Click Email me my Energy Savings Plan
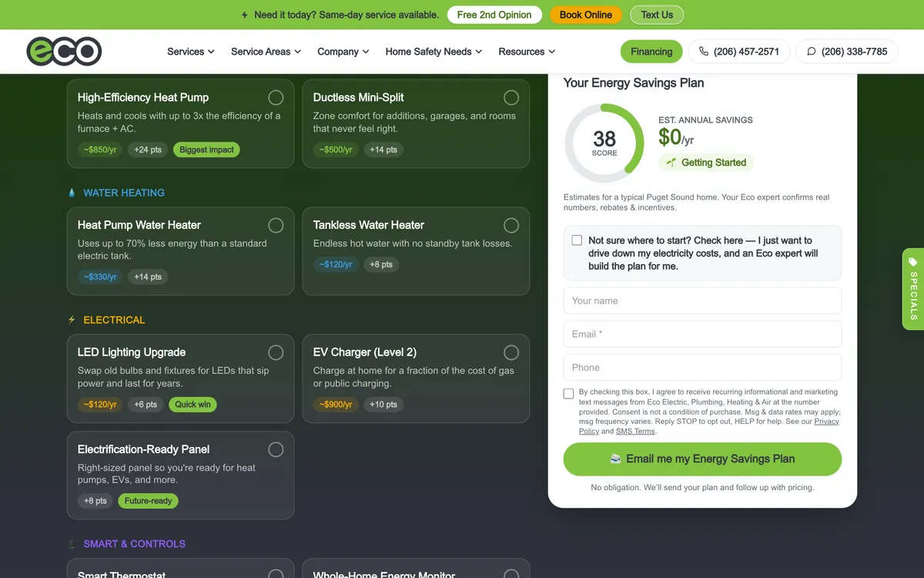924x578 pixels. point(702,459)
